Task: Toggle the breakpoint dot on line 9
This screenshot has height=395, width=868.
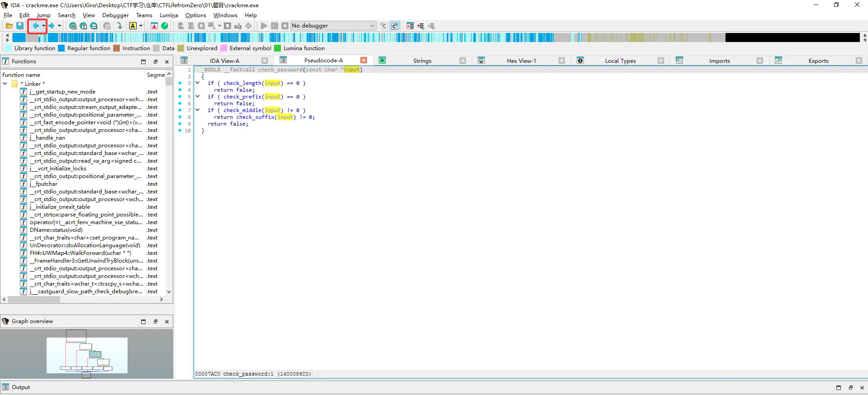Action: [x=180, y=124]
